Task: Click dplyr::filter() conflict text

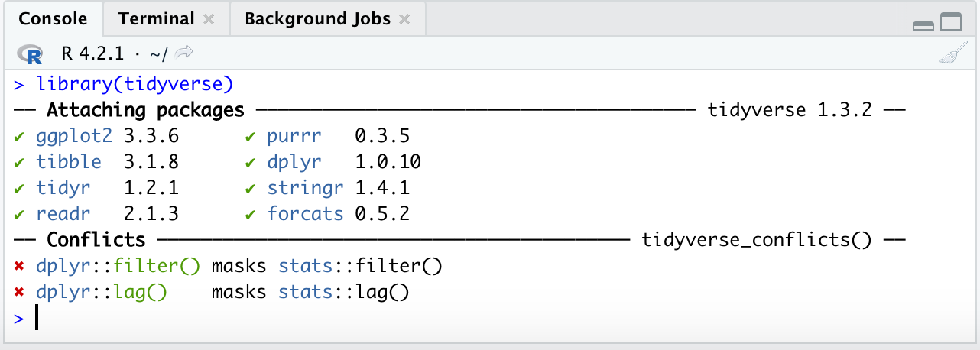Action: click(x=118, y=266)
